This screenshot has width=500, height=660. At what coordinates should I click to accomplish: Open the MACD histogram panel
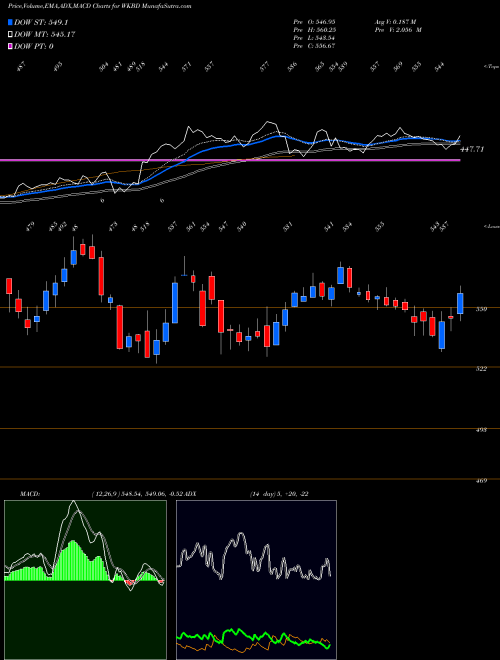85,579
